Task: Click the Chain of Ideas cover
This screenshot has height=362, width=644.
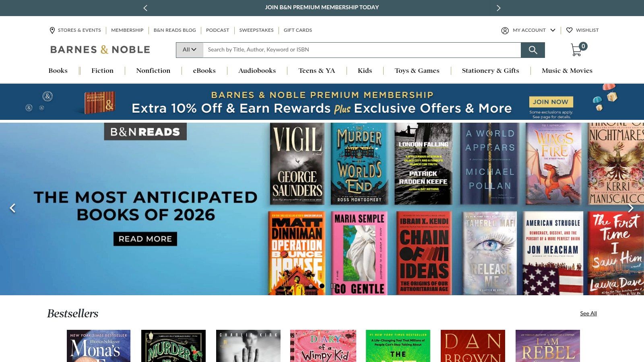Action: coord(424,253)
